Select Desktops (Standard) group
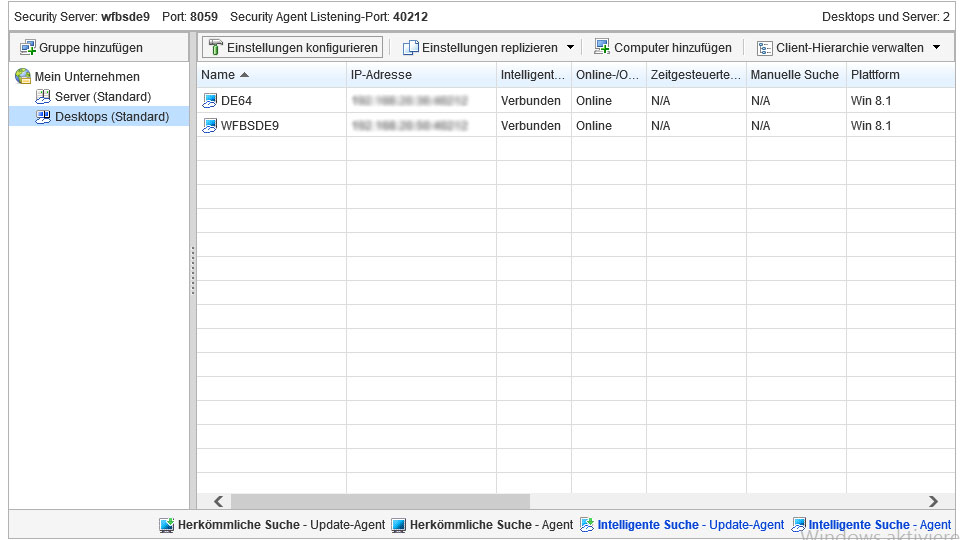The width and height of the screenshot is (960, 540). 111,117
